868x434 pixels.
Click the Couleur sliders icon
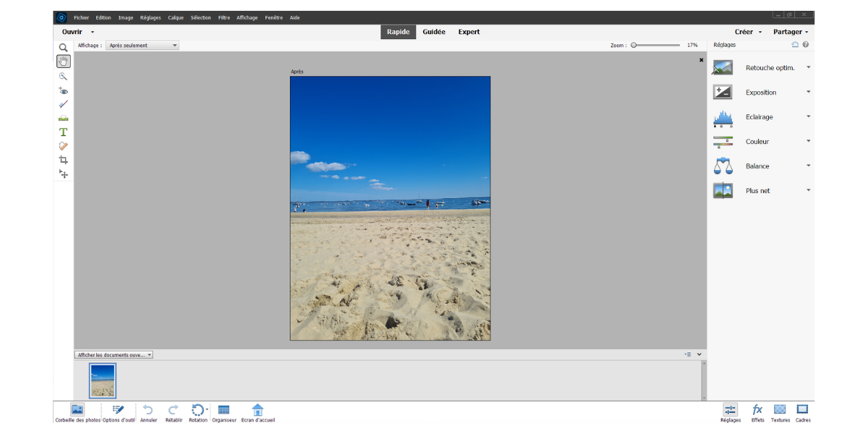click(x=723, y=142)
